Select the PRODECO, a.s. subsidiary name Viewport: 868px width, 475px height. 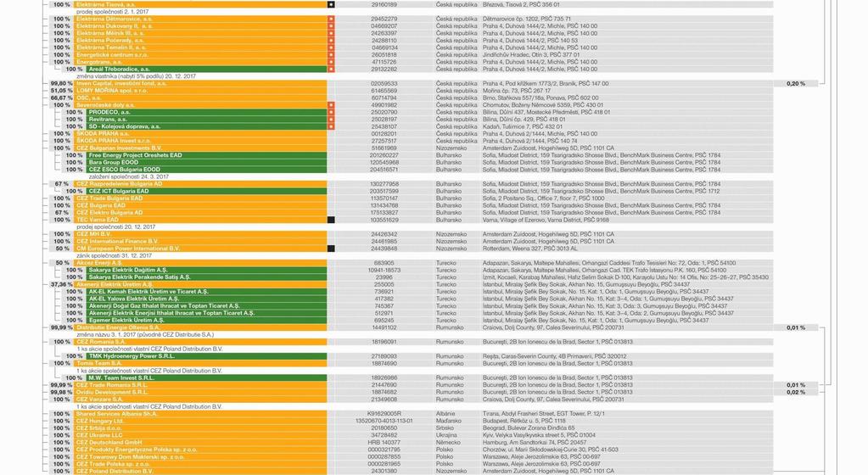tap(109, 112)
